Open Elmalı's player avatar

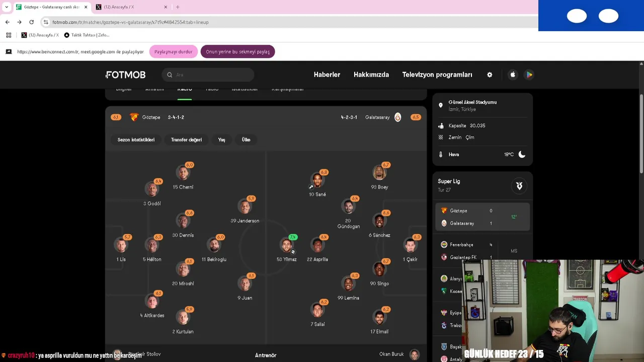[379, 317]
